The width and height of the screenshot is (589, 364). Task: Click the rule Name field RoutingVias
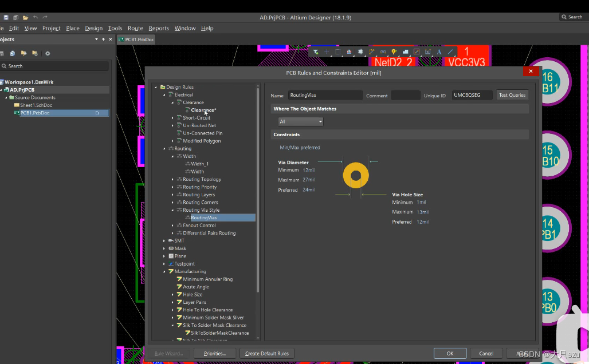coord(325,96)
